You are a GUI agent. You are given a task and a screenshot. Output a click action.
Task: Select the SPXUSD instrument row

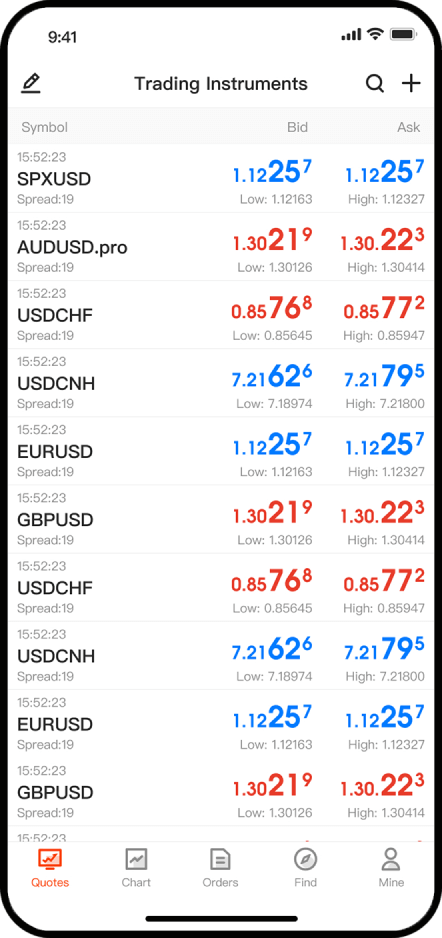[221, 178]
